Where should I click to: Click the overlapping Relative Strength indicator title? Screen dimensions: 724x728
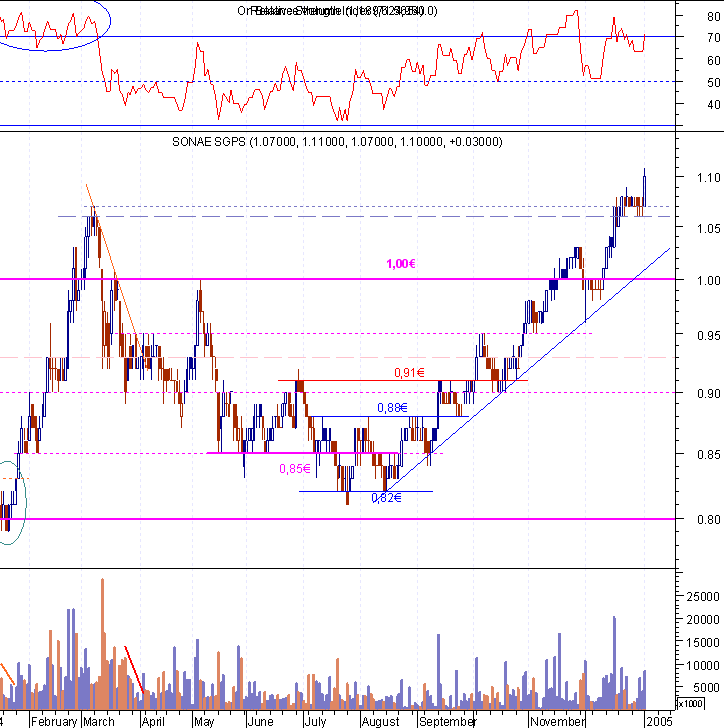click(337, 11)
